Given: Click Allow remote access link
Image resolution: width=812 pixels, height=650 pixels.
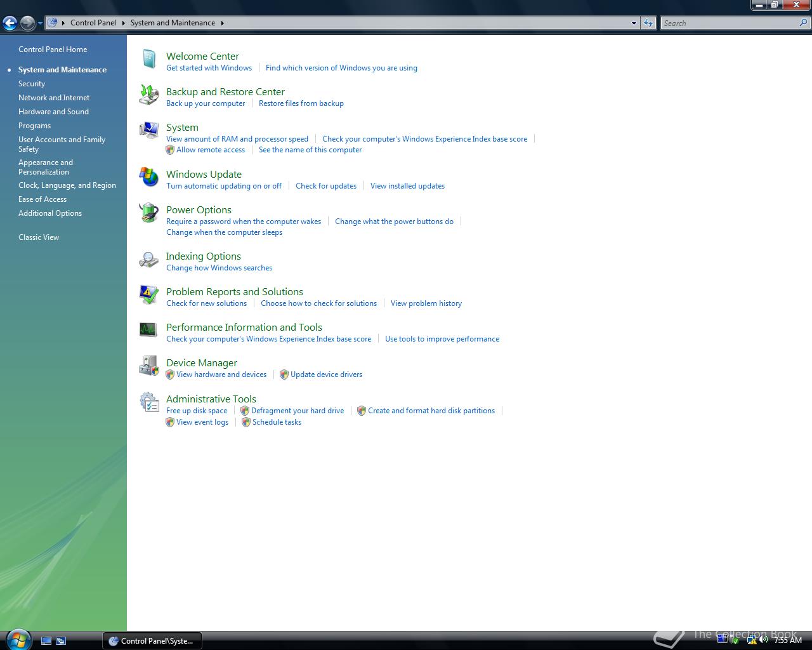Looking at the screenshot, I should tap(211, 150).
